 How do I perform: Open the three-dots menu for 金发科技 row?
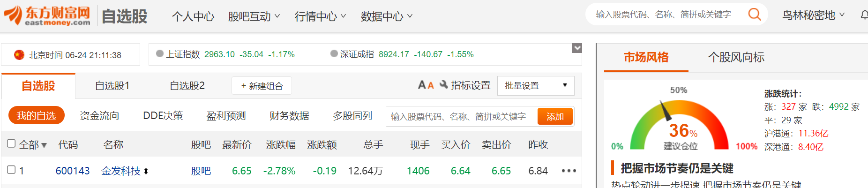tap(569, 171)
